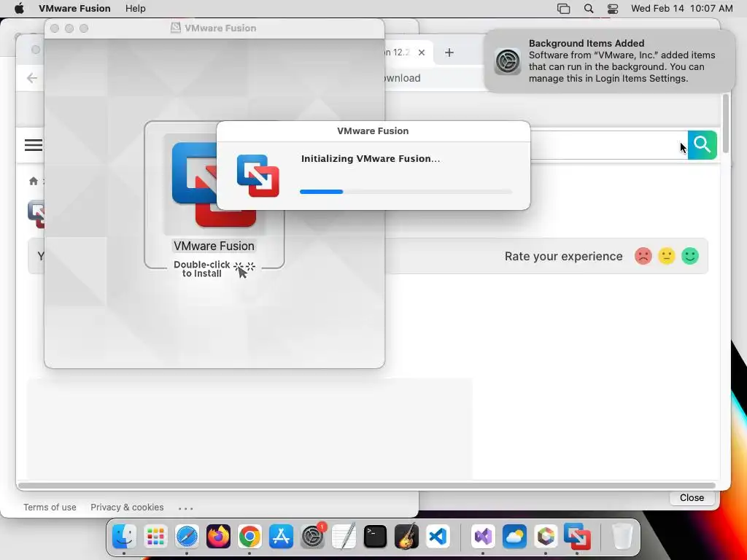This screenshot has height=560, width=747.
Task: Open the Trash from the Dock
Action: tap(622, 537)
